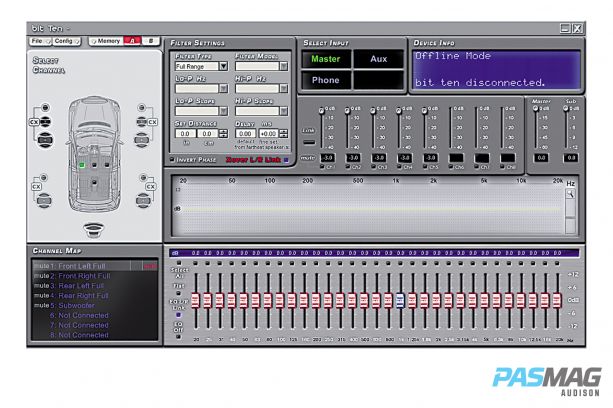Click the Delay default ms input field
Screen dimensions: 613x408
[x=246, y=133]
